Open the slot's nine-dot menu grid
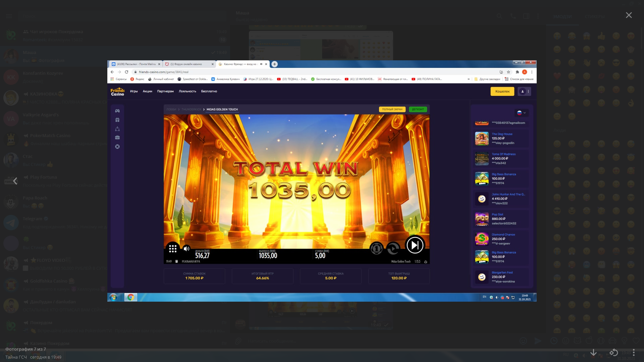This screenshot has width=644, height=362. click(x=173, y=248)
